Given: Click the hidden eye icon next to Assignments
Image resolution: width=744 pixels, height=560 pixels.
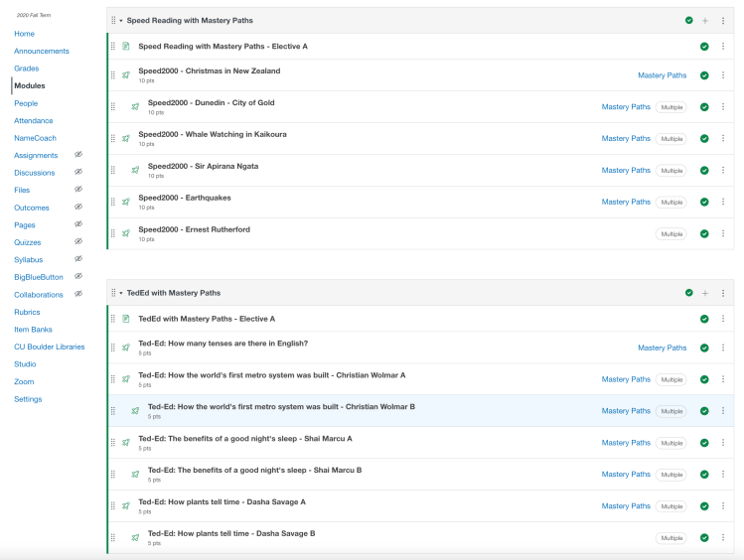Looking at the screenshot, I should [78, 155].
